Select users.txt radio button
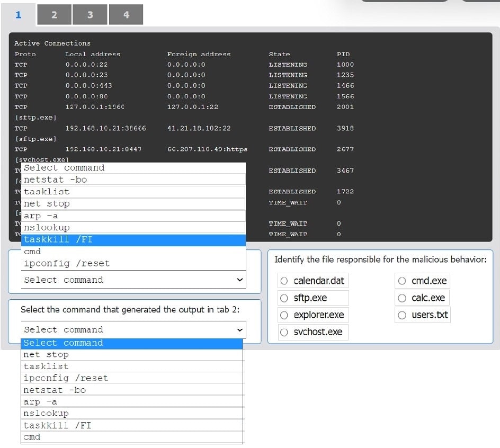500x448 pixels. [402, 316]
